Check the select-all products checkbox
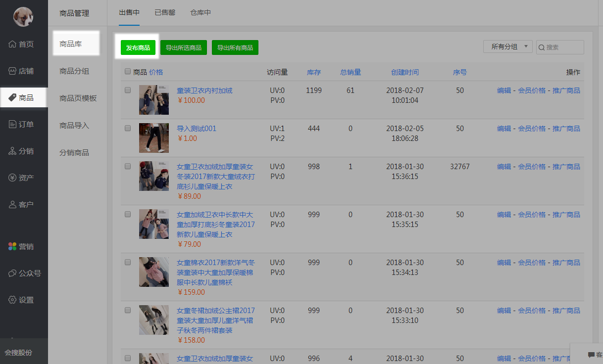Screen dimensions: 603x364 click(x=127, y=72)
